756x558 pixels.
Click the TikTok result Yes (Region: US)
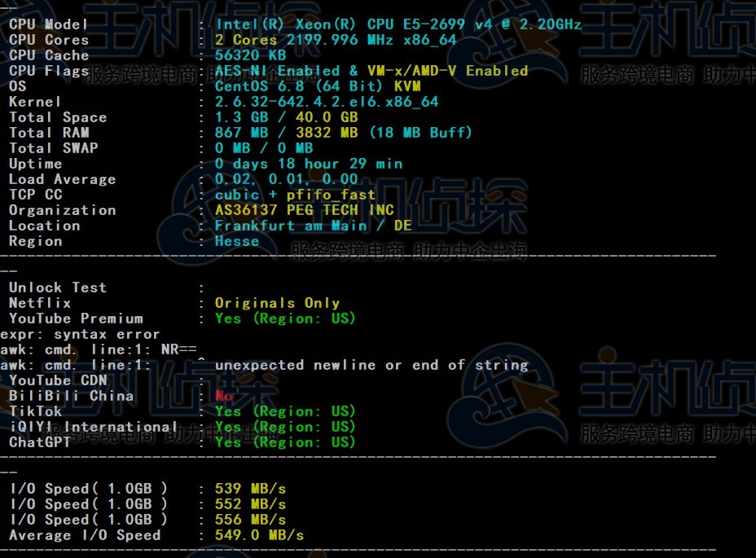tap(285, 411)
